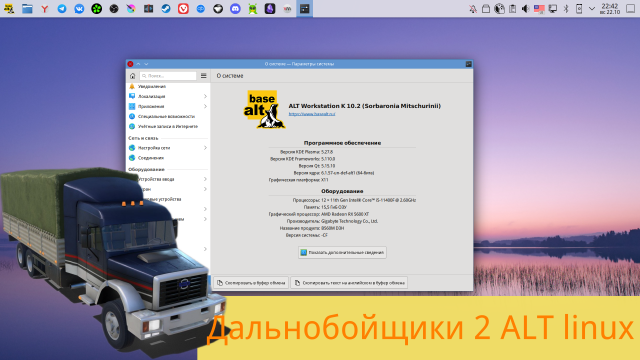640x360 pixels.
Task: Open the hamburger menu in System Settings
Action: pyautogui.click(x=204, y=76)
